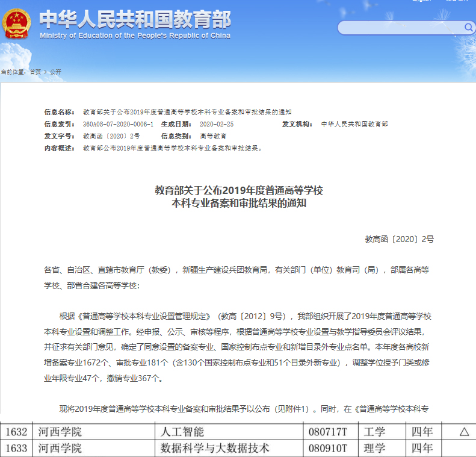Click 河西学院 in row 1633
This screenshot has height=457, width=476.
pyautogui.click(x=60, y=449)
